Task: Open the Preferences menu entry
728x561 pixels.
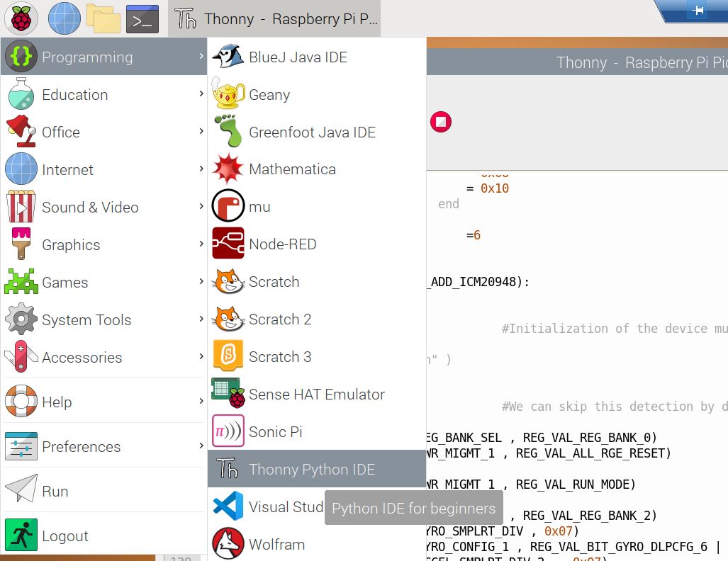Action: pos(103,446)
